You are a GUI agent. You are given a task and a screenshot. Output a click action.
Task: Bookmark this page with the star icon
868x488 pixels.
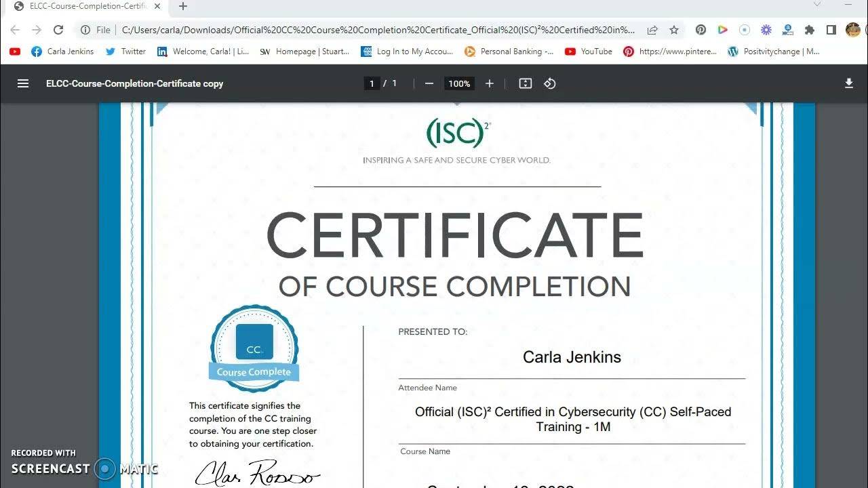pyautogui.click(x=674, y=30)
